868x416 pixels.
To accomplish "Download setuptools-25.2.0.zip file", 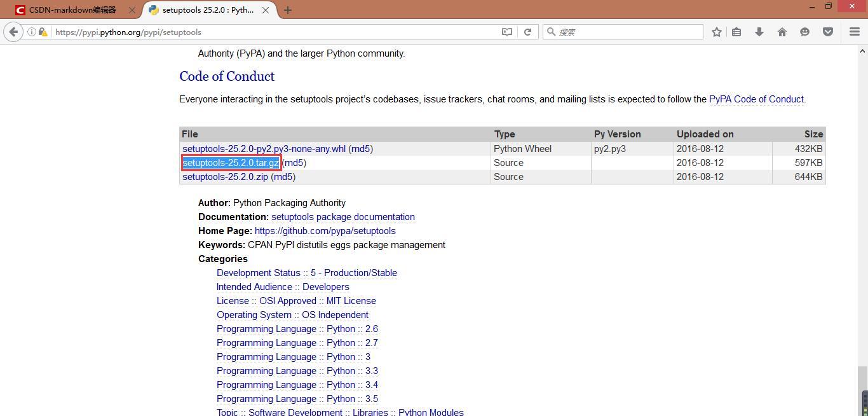I will click(225, 177).
